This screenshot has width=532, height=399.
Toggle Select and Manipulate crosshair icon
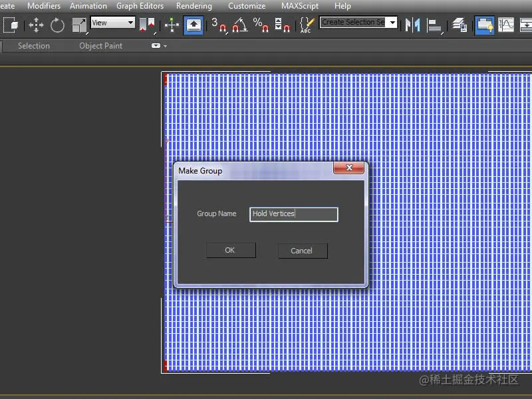pos(172,25)
